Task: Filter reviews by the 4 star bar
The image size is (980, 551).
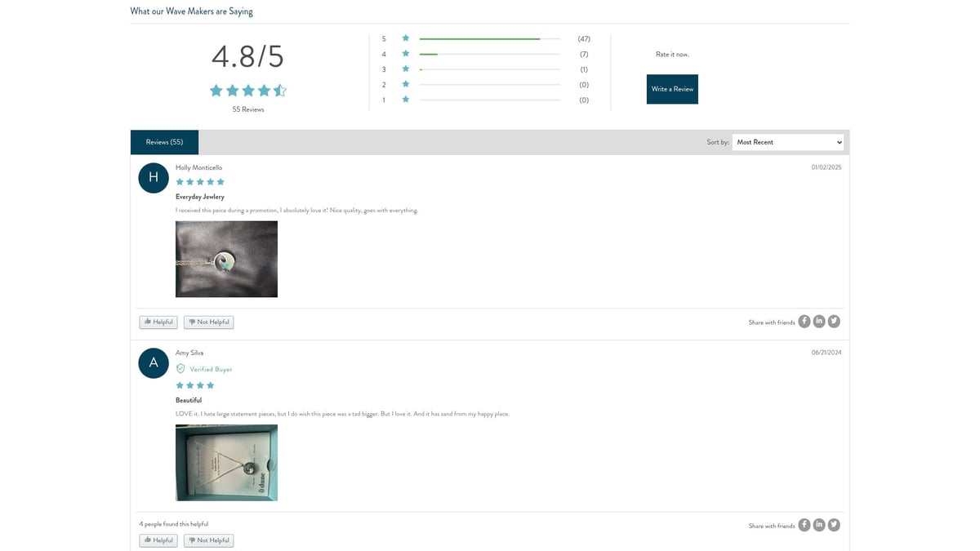Action: pyautogui.click(x=488, y=55)
